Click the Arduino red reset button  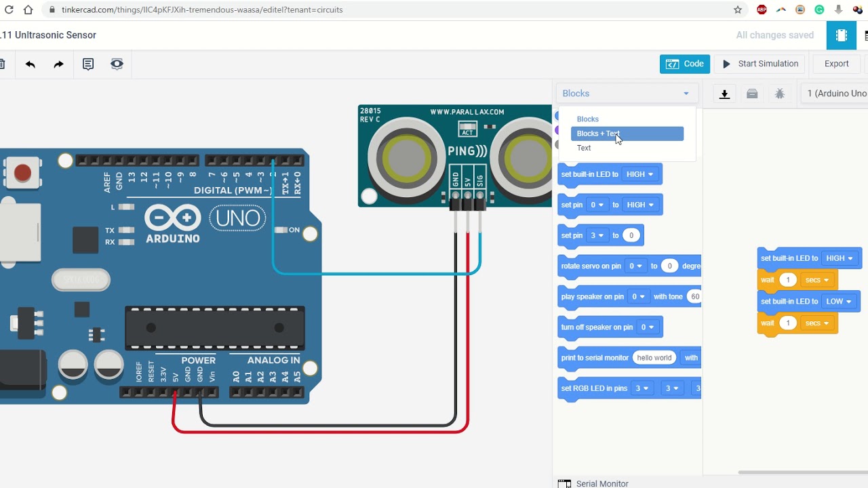point(22,173)
